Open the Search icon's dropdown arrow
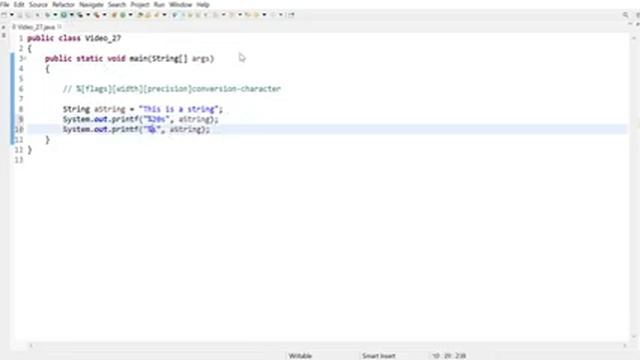640x360 pixels. coord(164,15)
